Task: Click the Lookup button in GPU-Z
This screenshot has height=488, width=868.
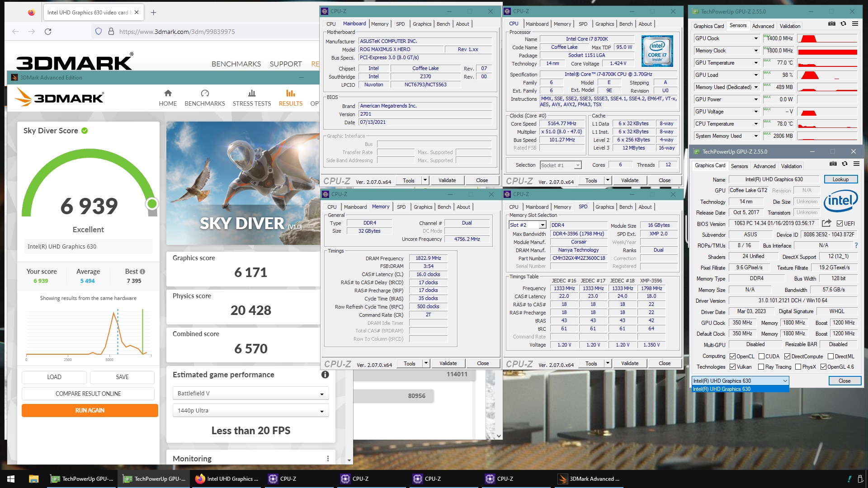Action: 840,179
